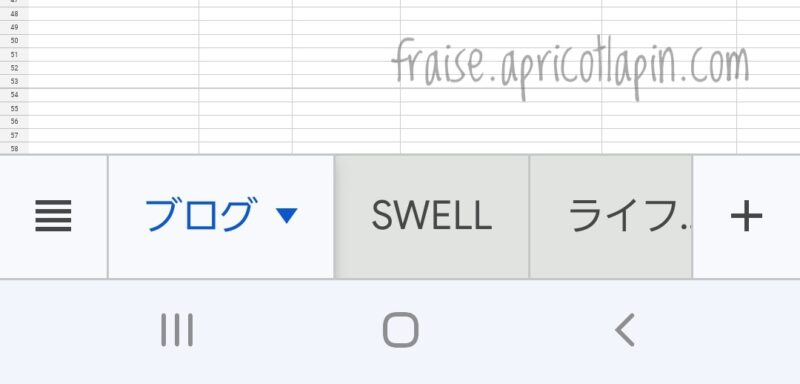
Task: Select row header 56
Action: [x=14, y=122]
